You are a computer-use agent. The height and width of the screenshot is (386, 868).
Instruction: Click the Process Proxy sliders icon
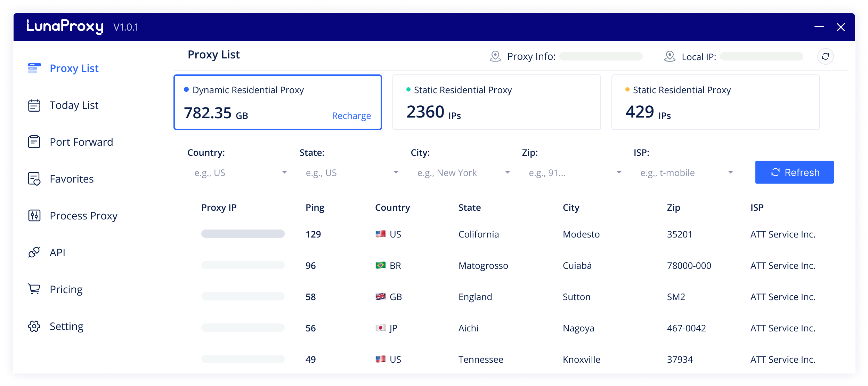(x=34, y=216)
